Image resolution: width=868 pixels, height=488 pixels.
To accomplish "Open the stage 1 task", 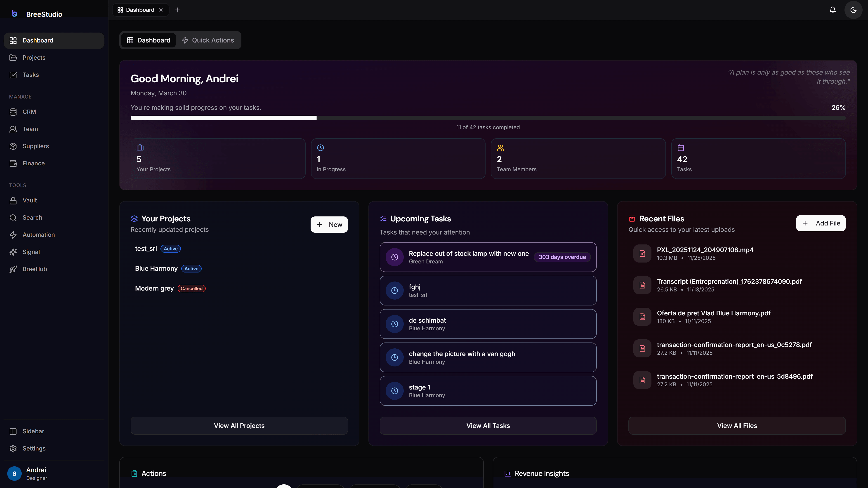I will [488, 391].
